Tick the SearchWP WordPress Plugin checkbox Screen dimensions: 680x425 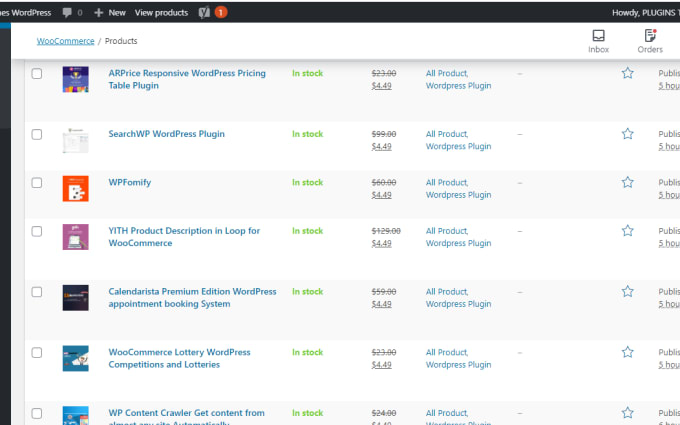point(37,134)
